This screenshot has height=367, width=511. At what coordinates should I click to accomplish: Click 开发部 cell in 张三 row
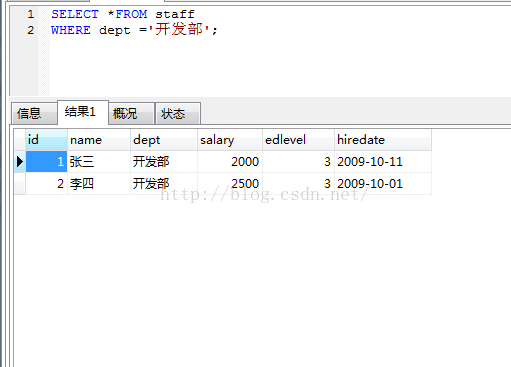tap(164, 162)
